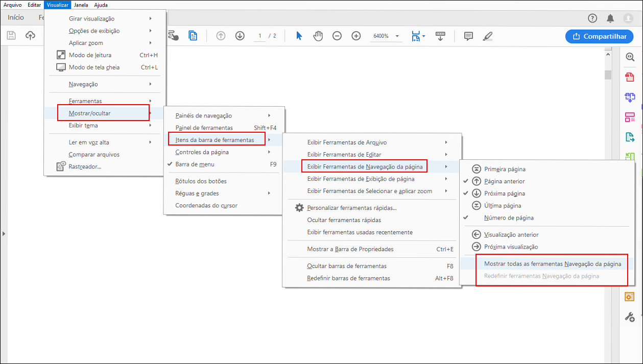Click the blue Compartilhar button
This screenshot has height=364, width=643.
tap(599, 36)
